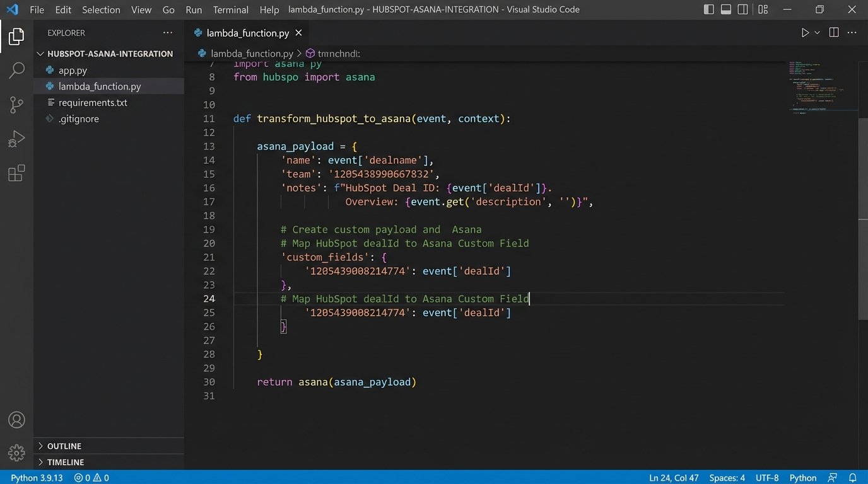868x484 pixels.
Task: Open requirements.txt in the explorer
Action: [x=93, y=103]
